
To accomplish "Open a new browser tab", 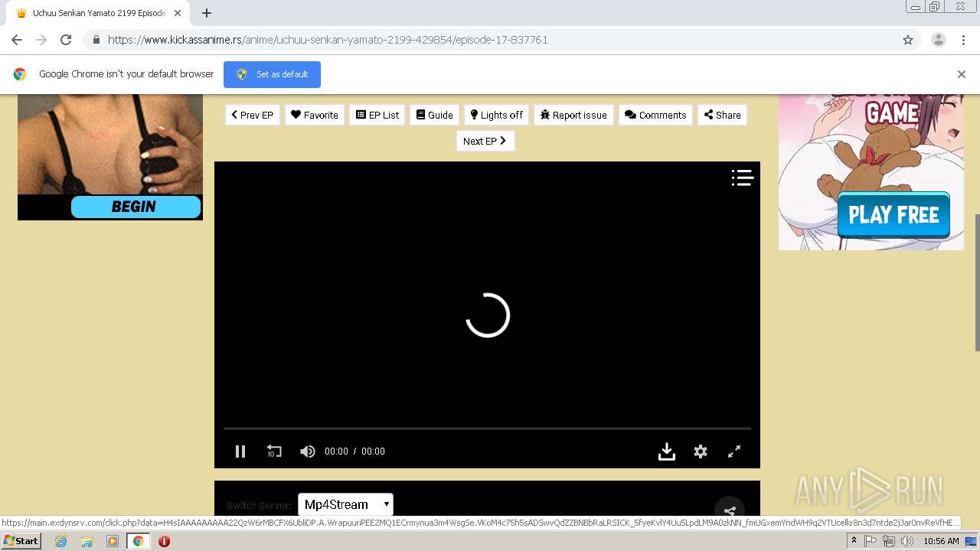I will click(207, 13).
